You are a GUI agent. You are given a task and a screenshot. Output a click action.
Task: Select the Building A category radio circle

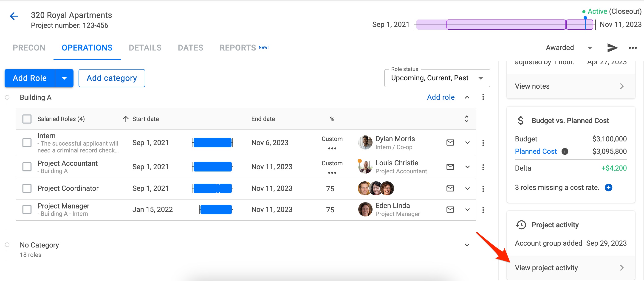[x=7, y=97]
